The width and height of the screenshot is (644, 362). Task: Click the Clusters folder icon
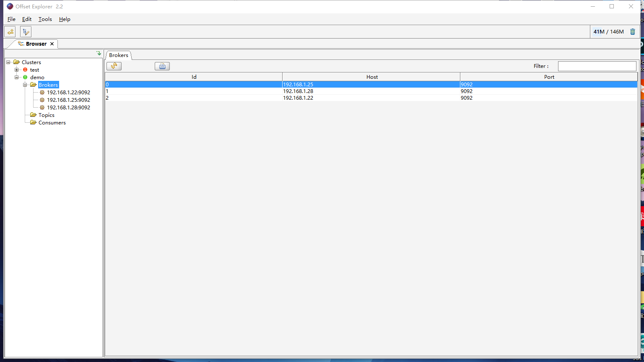pos(17,62)
